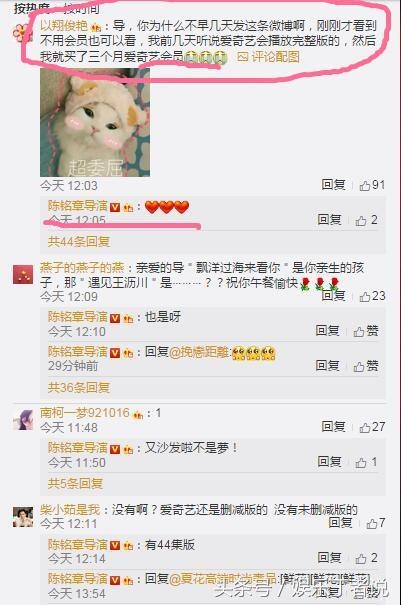Expand 共5条回复 replies
Image resolution: width=401 pixels, height=605 pixels.
click(75, 483)
